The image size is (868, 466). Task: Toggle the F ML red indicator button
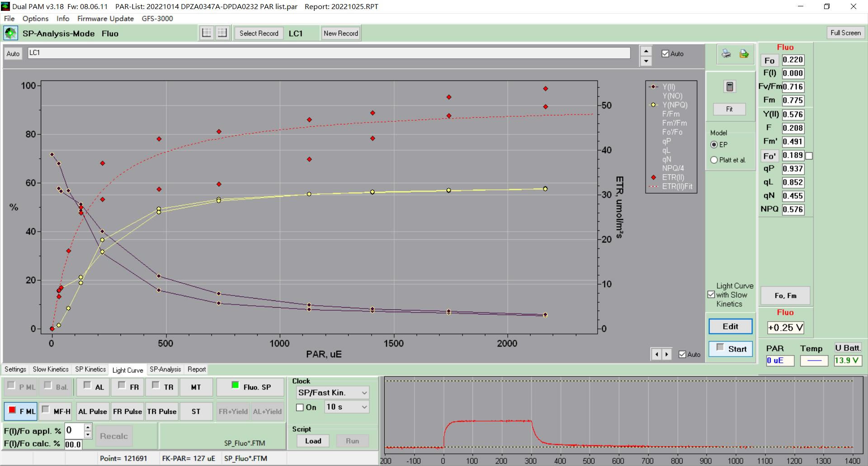pos(21,411)
